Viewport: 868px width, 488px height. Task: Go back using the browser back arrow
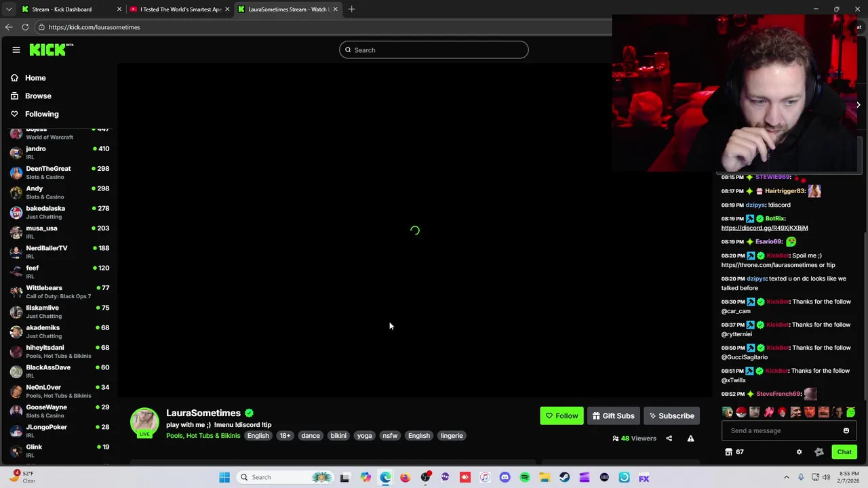click(8, 27)
